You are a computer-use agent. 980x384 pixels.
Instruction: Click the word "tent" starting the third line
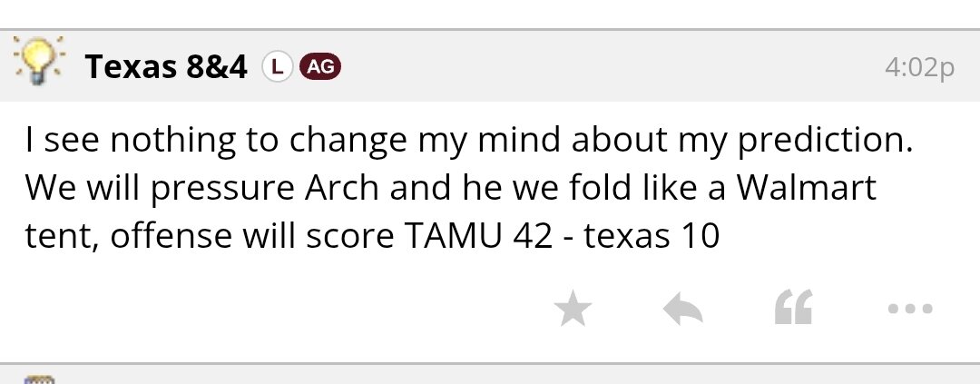[53, 236]
